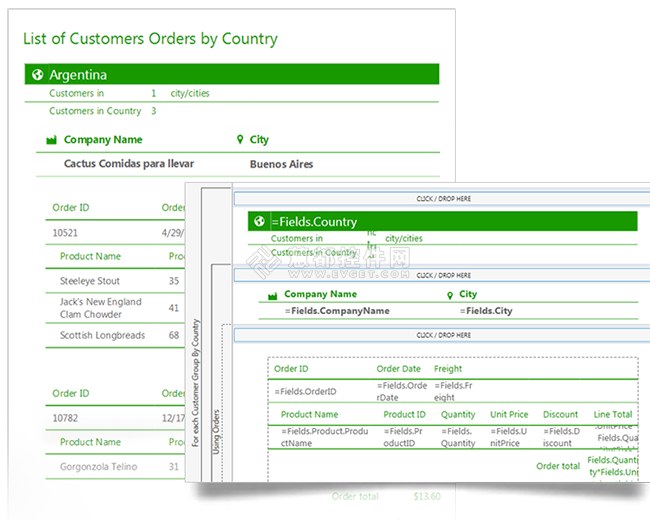Select the =Fields.City text box

point(486,311)
